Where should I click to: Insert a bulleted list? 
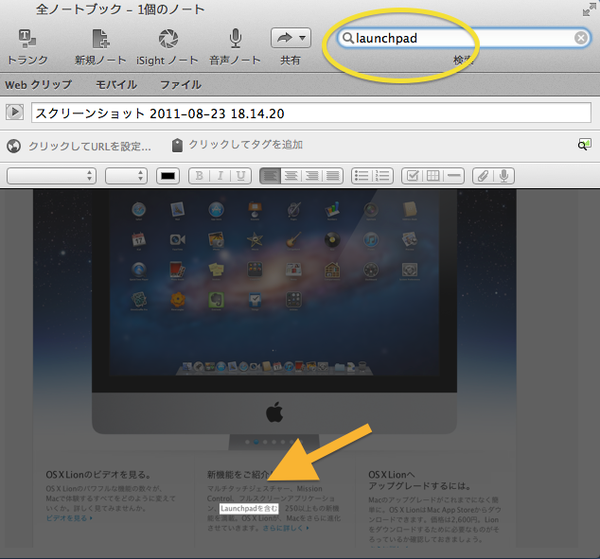click(x=362, y=176)
